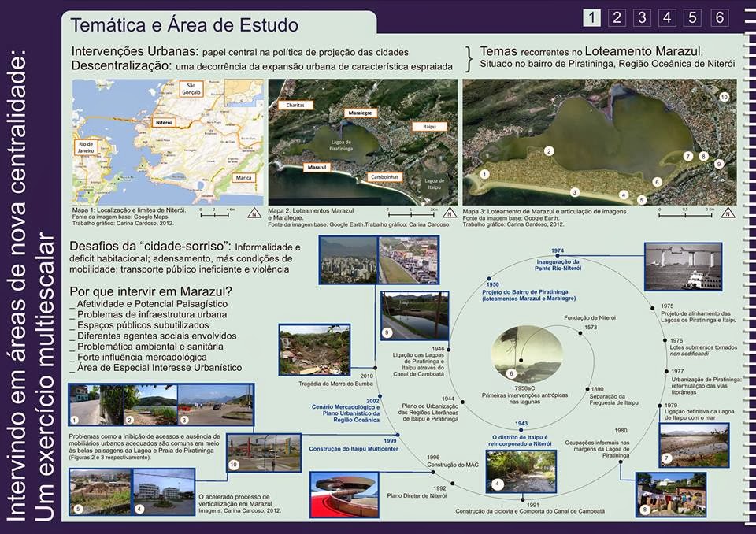Open lagoon photo numbered 2
The height and width of the screenshot is (534, 756).
150,405
